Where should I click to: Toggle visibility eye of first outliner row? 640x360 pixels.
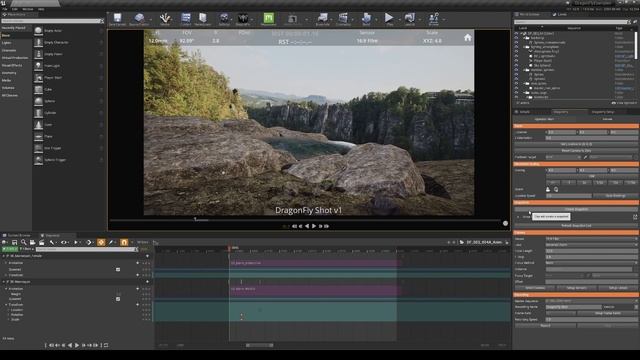tap(516, 33)
